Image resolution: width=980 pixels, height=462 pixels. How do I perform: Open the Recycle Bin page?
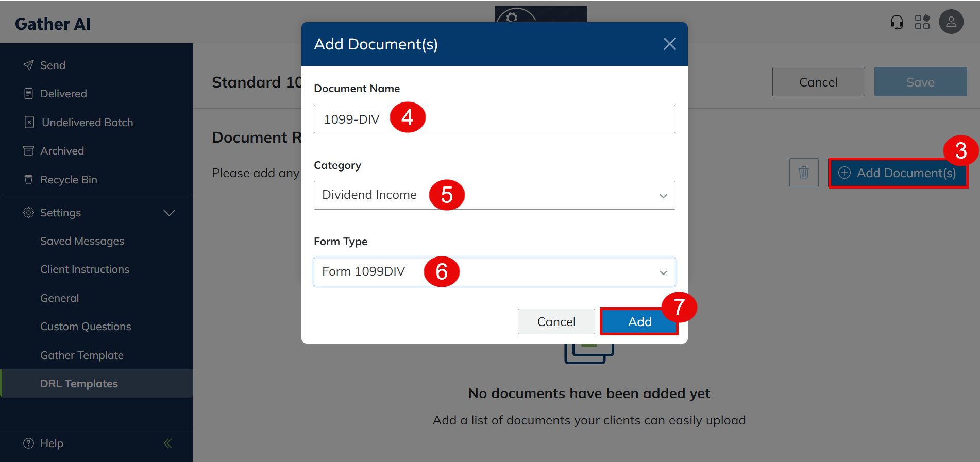[68, 180]
